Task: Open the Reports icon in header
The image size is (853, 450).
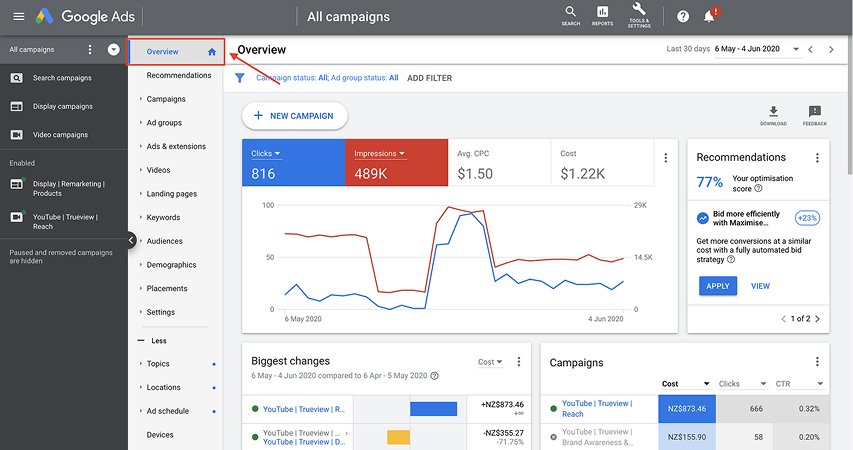Action: click(602, 13)
